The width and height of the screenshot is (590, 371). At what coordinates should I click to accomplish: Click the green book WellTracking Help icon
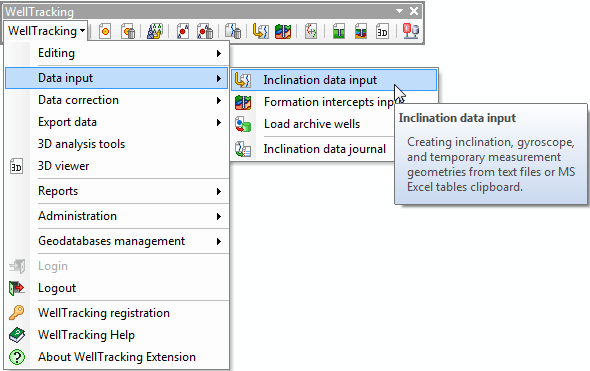(x=17, y=335)
